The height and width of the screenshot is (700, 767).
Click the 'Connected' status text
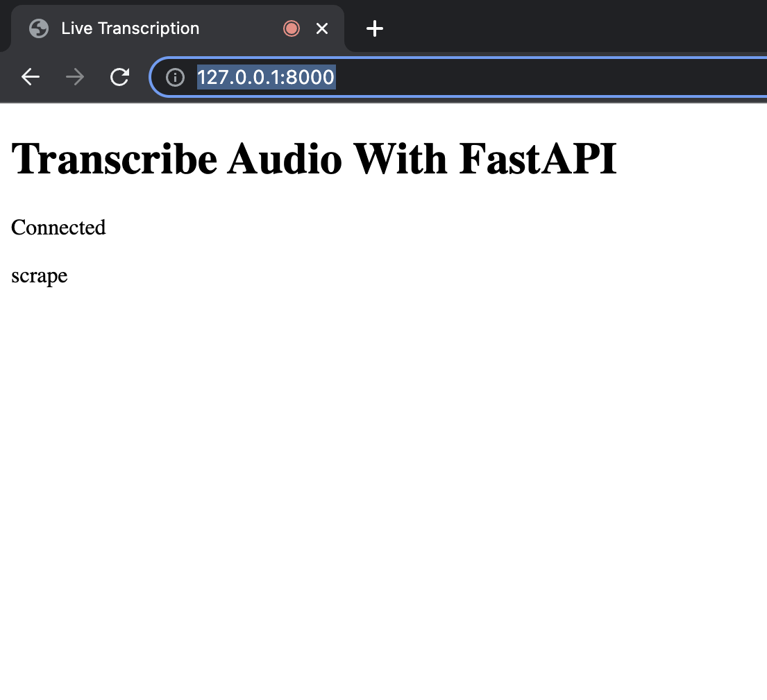click(58, 228)
